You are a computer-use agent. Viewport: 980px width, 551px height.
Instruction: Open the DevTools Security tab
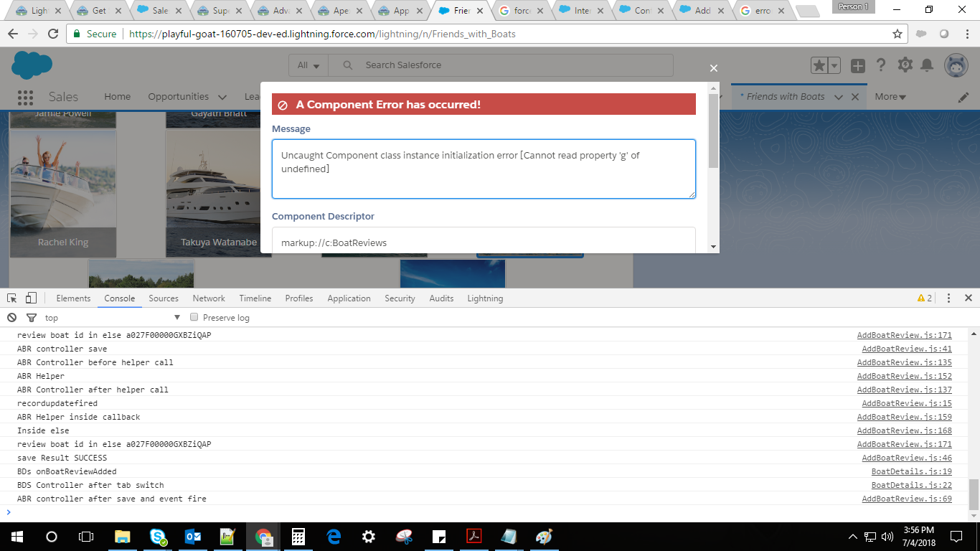pos(400,298)
